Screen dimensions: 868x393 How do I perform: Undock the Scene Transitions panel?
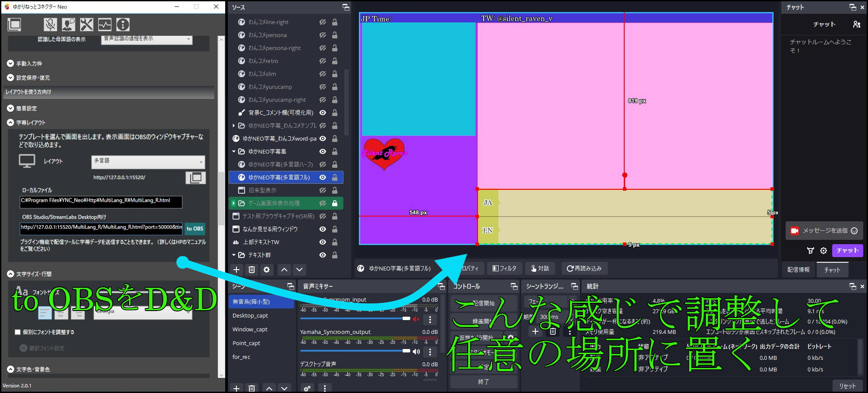click(574, 286)
